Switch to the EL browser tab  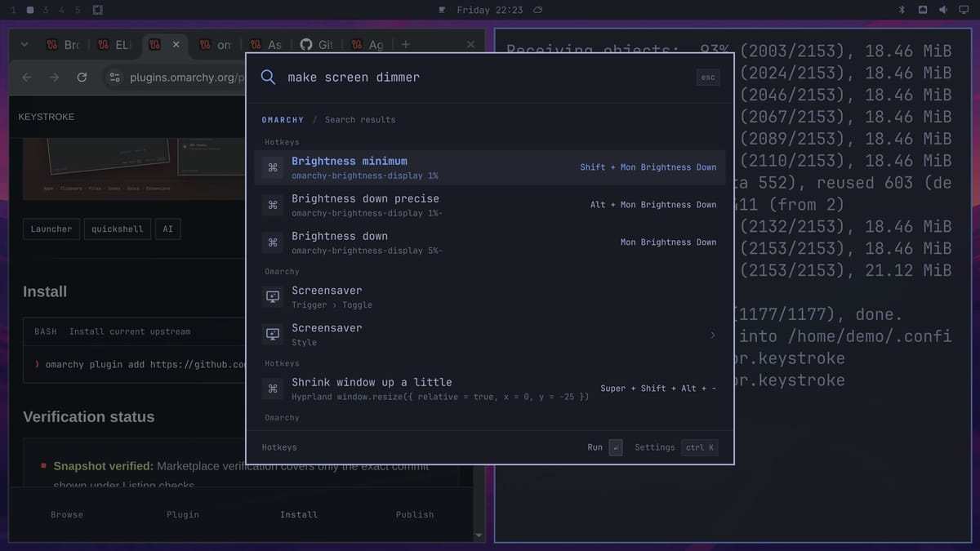[x=114, y=45]
